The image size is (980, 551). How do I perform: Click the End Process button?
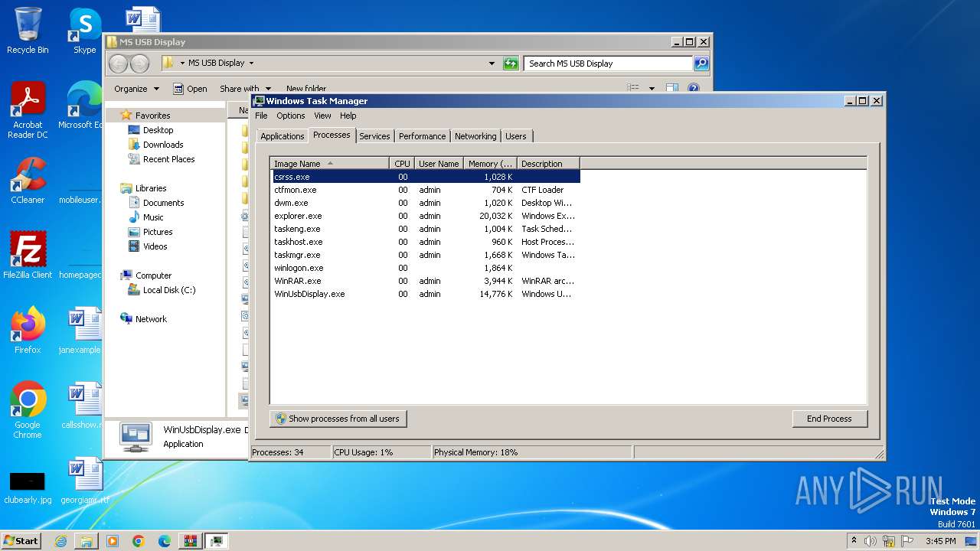(x=829, y=419)
